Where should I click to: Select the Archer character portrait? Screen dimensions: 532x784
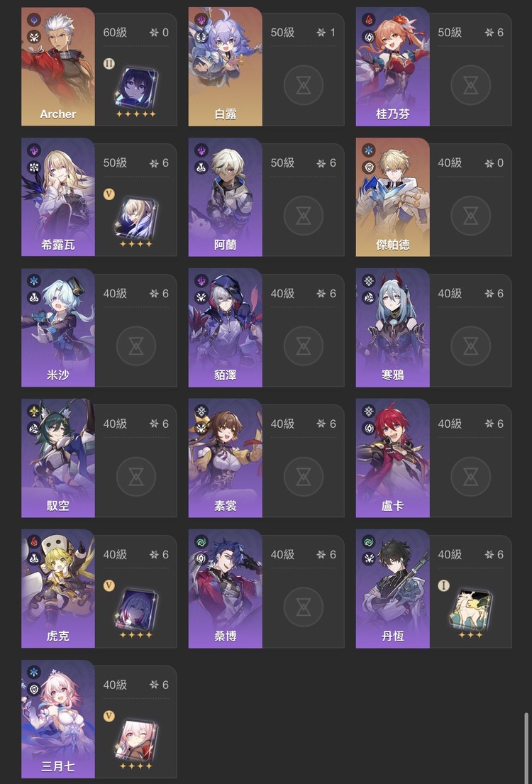pyautogui.click(x=58, y=67)
